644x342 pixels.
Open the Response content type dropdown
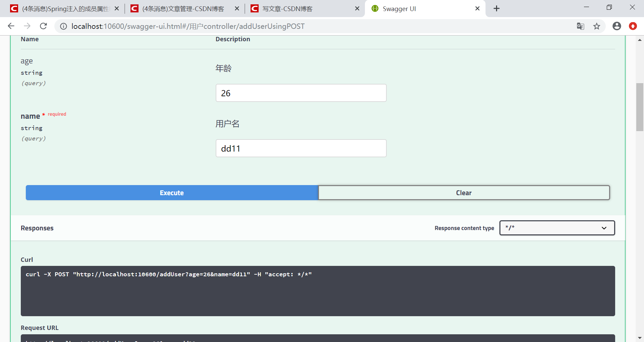[557, 228]
